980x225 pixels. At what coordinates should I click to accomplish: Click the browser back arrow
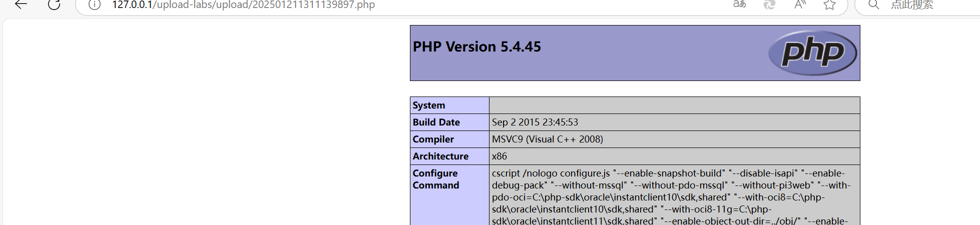(21, 4)
